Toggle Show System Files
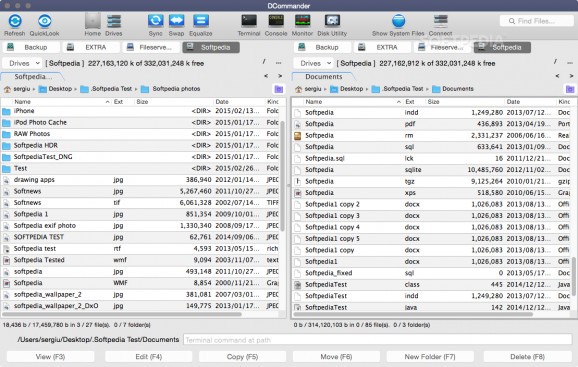The width and height of the screenshot is (578, 367). click(398, 21)
